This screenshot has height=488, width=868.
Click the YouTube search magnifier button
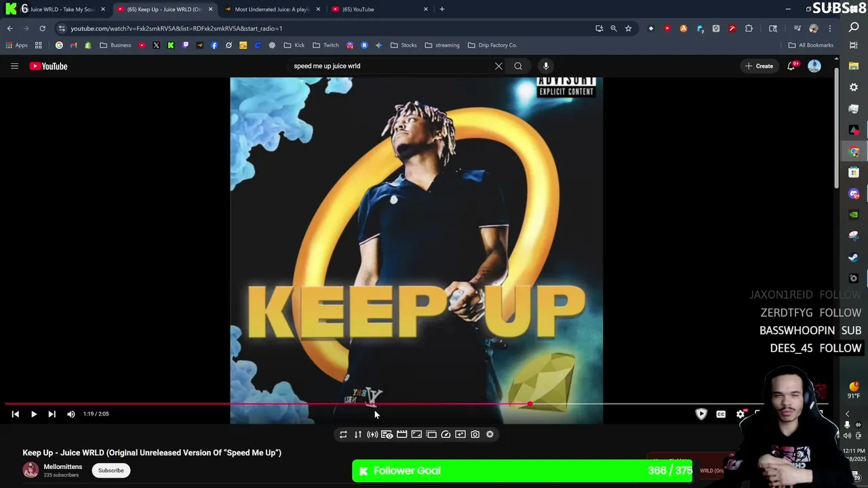pyautogui.click(x=518, y=66)
